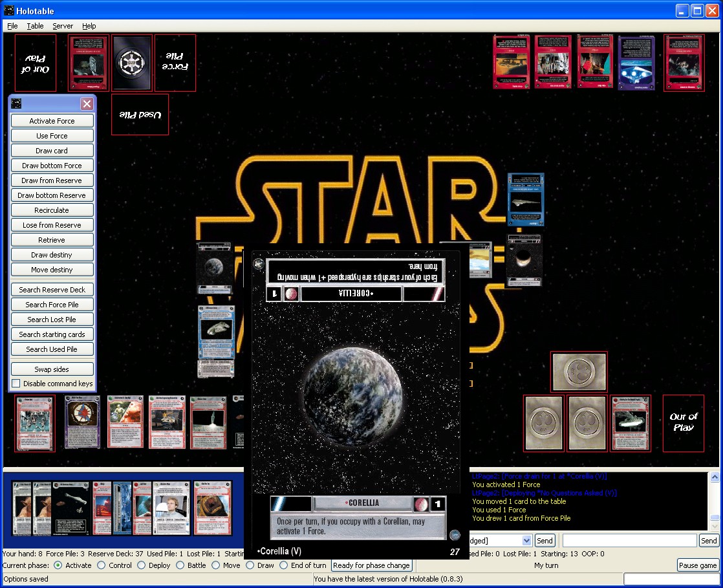Click opponent's upside-down Force Pile slot

pos(175,63)
